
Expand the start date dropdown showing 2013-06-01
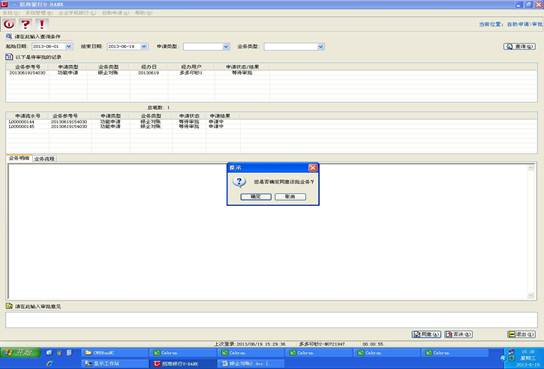point(69,46)
